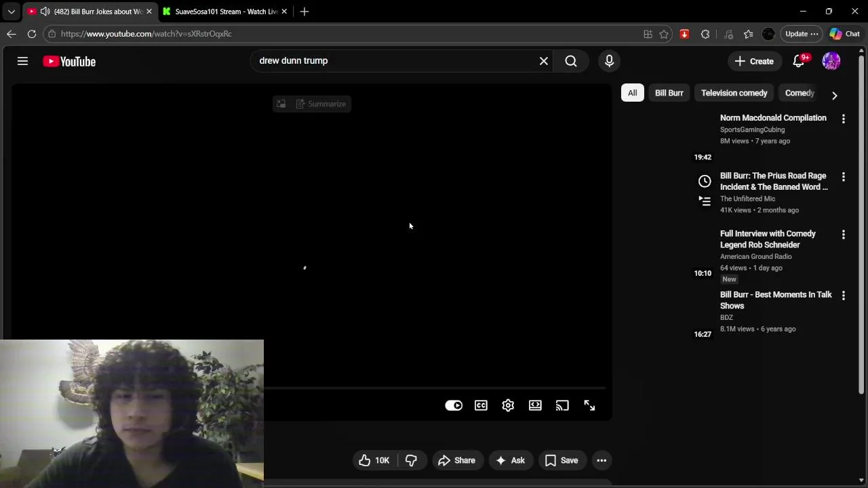Open the notifications bell

click(x=799, y=61)
